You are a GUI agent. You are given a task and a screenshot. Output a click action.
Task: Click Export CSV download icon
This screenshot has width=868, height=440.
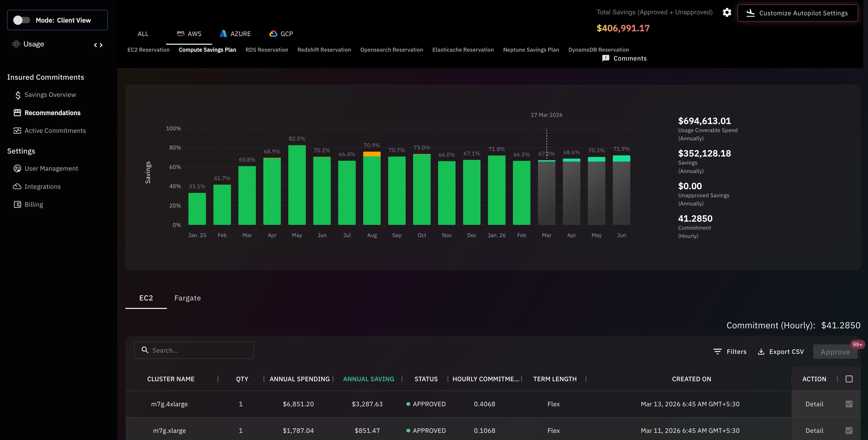click(x=761, y=352)
